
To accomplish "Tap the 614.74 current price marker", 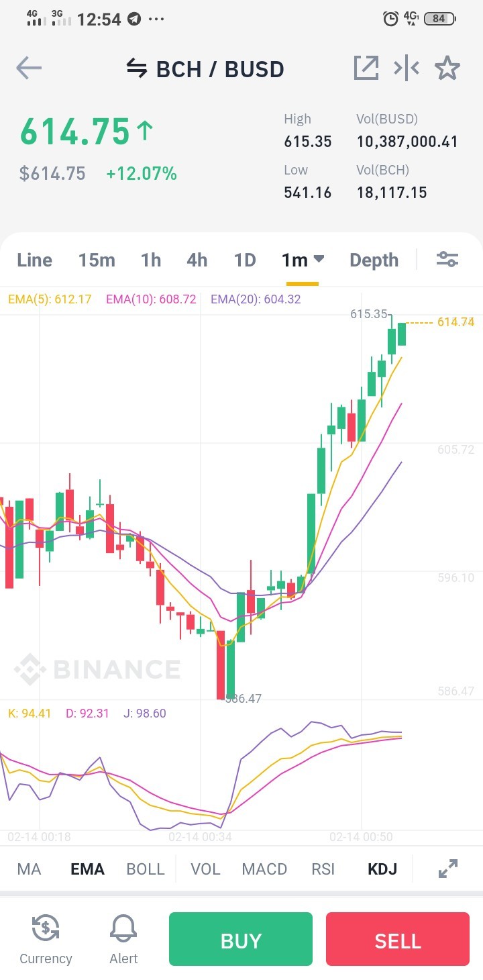I will [x=455, y=322].
